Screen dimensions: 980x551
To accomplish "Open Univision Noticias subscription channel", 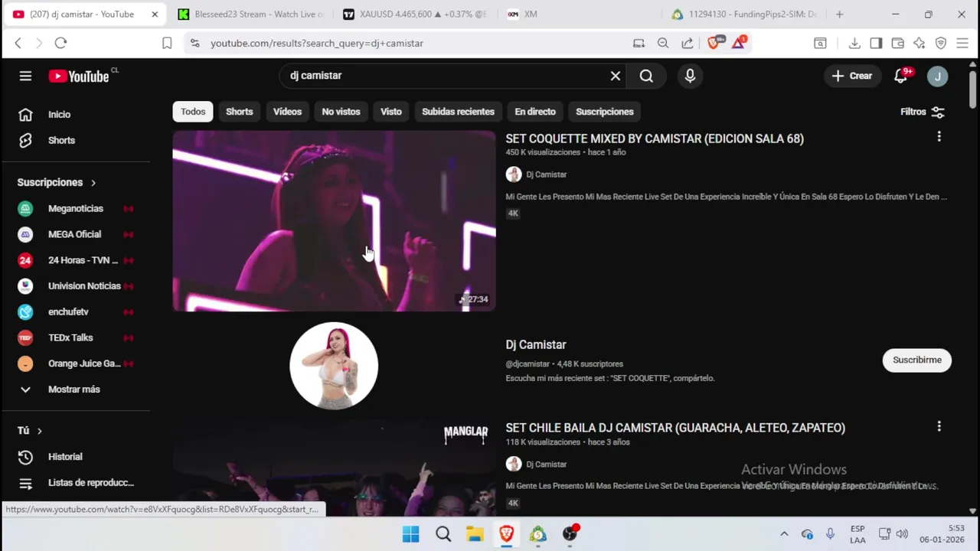I will 75,286.
